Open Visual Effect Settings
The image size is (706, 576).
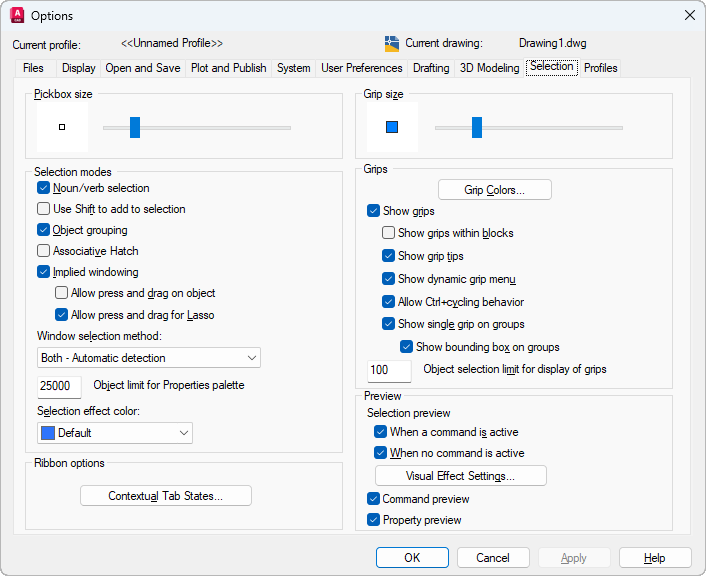click(460, 476)
